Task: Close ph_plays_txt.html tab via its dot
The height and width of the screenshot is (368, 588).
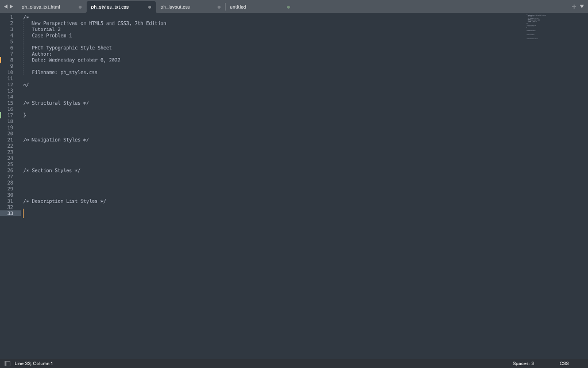Action: [80, 7]
